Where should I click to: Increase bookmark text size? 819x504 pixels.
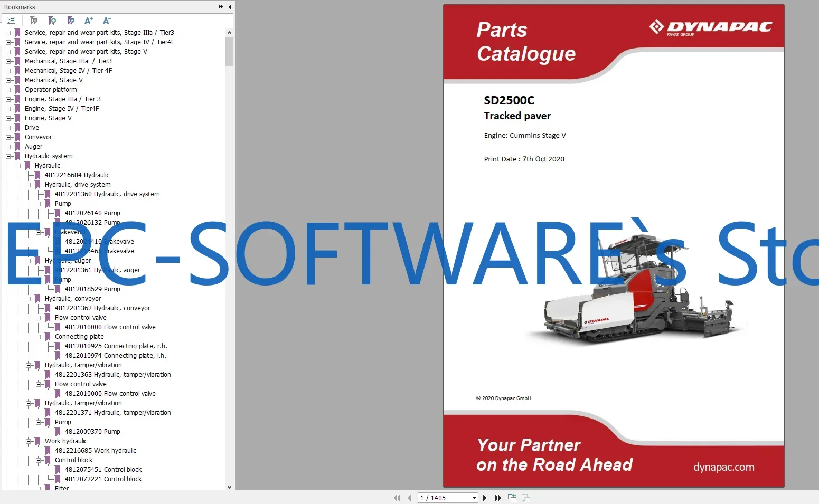[88, 21]
